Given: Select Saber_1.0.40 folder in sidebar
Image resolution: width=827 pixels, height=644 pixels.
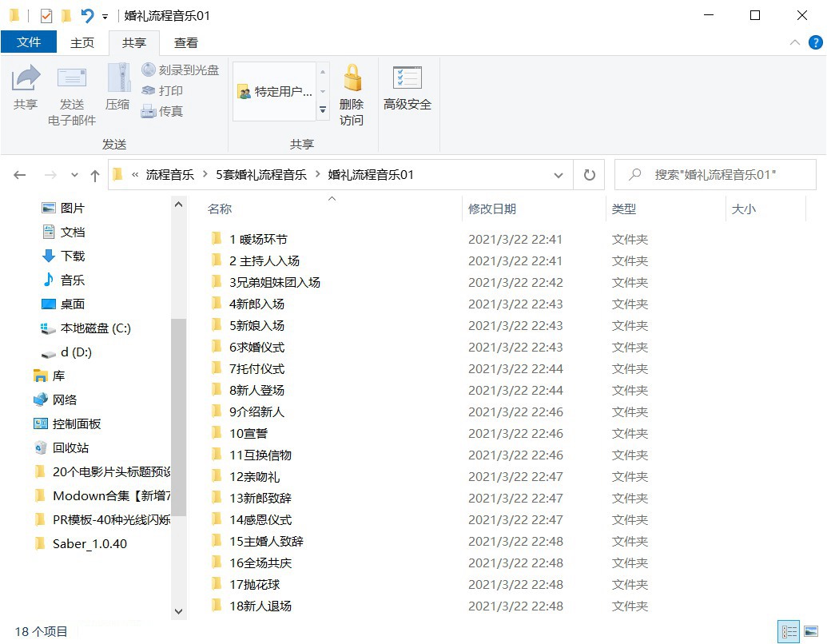Looking at the screenshot, I should click(x=80, y=544).
